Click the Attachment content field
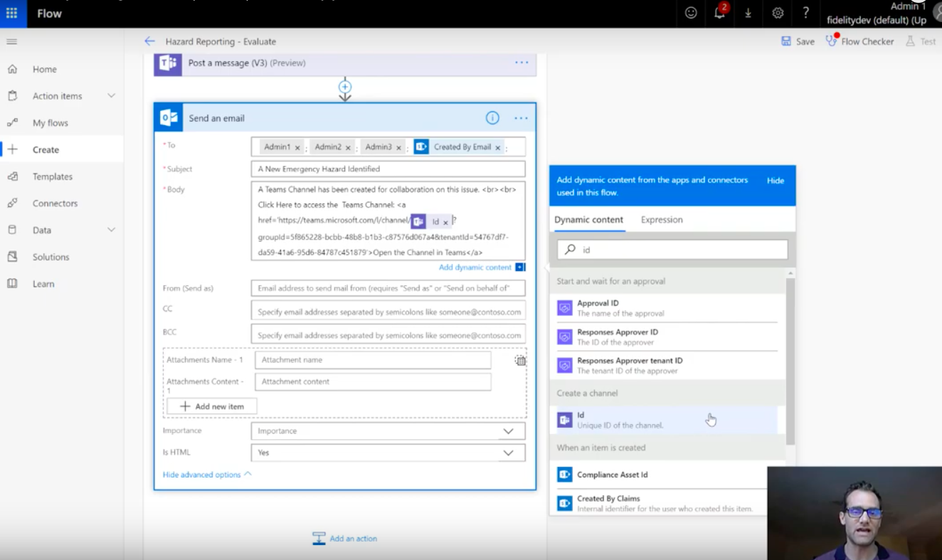This screenshot has height=560, width=942. (373, 382)
